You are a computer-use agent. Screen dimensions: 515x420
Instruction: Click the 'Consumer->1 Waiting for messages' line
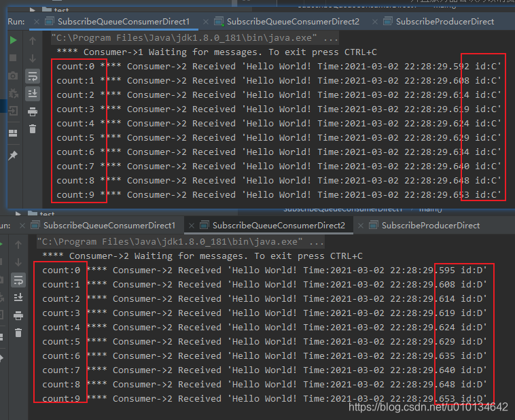217,52
